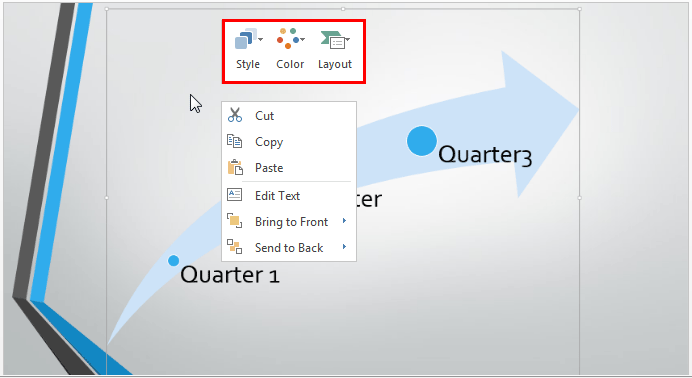Select the Quarter 1 text label
The width and height of the screenshot is (692, 378).
[x=229, y=275]
